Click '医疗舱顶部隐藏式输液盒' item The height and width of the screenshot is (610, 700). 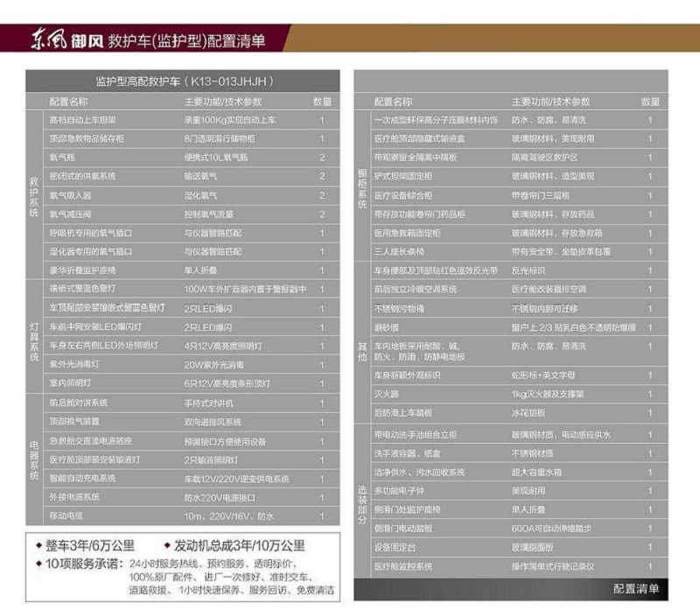coord(420,139)
